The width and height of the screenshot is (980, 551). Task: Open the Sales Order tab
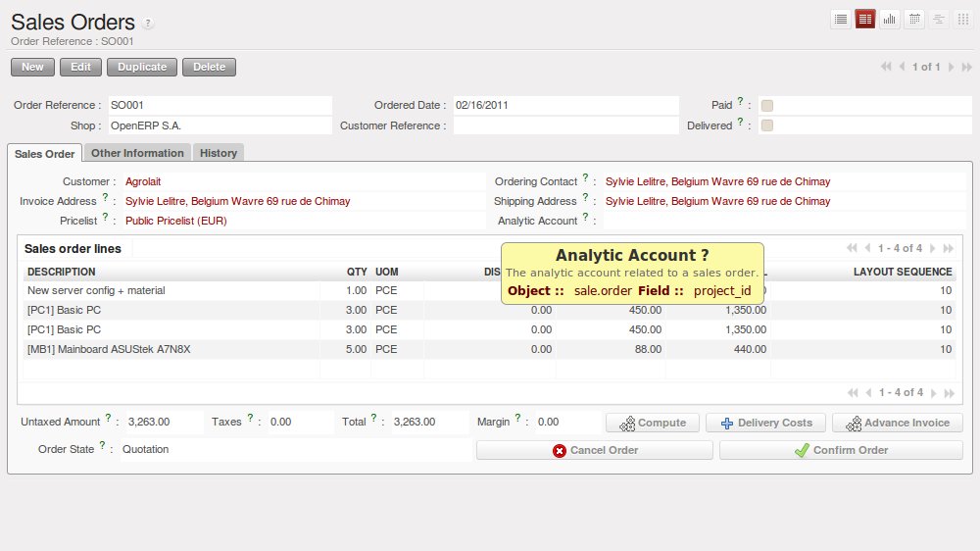pyautogui.click(x=44, y=154)
